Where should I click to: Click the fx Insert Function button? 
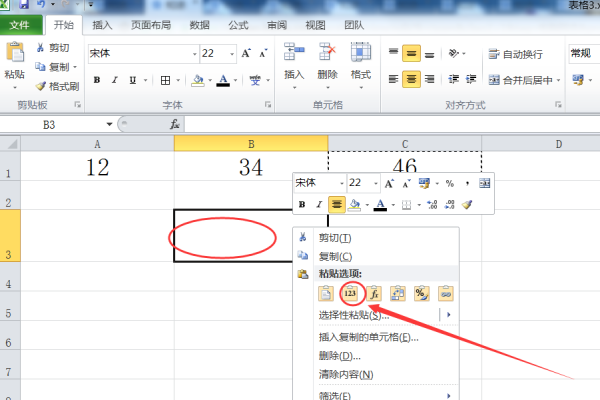coord(174,124)
